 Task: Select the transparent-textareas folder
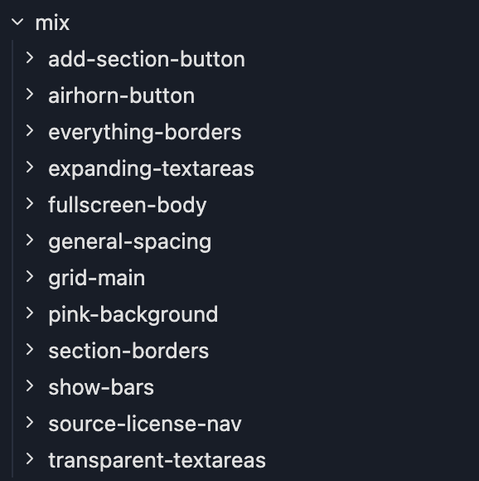(157, 461)
